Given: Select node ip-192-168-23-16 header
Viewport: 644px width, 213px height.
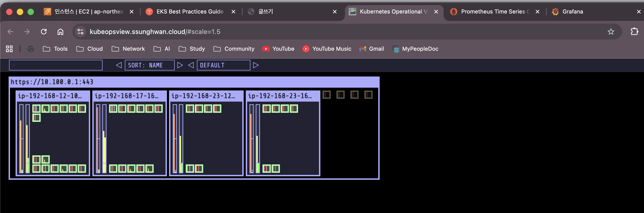Looking at the screenshot, I should (283, 96).
